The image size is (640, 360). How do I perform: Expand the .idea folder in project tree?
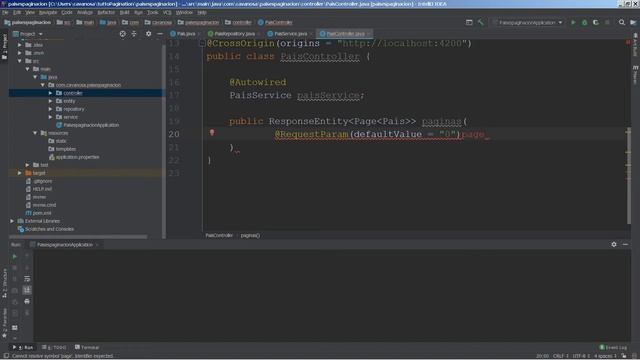pos(20,45)
